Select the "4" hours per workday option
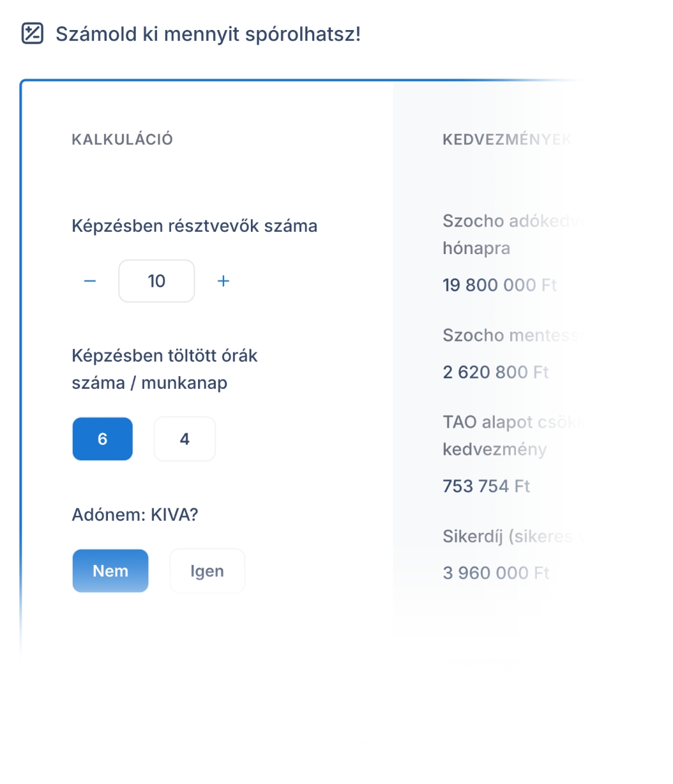Screen dimensions: 673x784 tap(184, 439)
